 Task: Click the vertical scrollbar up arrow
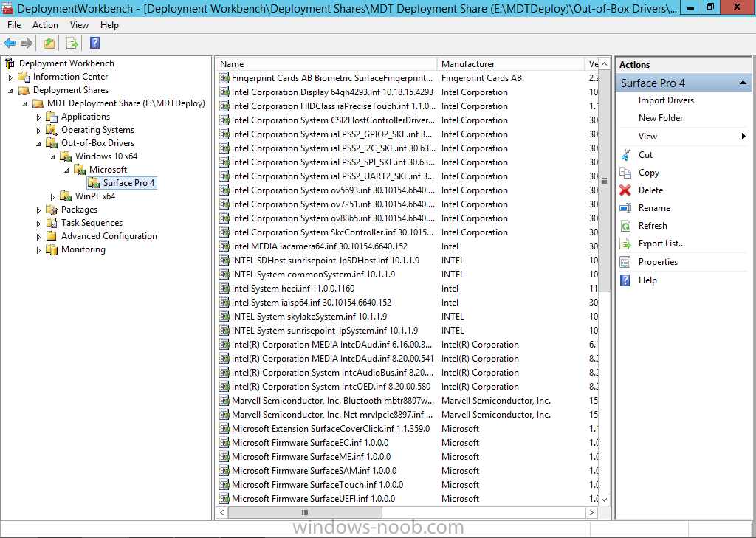[605, 64]
